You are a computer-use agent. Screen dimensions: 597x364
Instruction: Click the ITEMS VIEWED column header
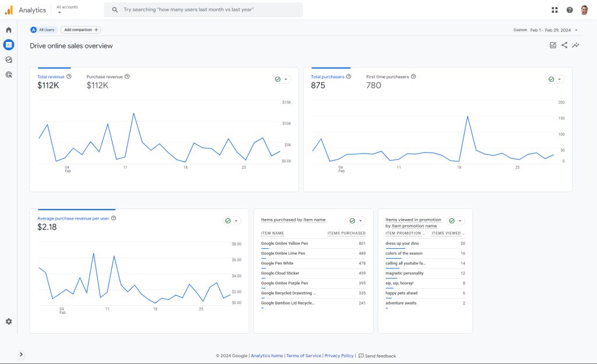tap(448, 233)
